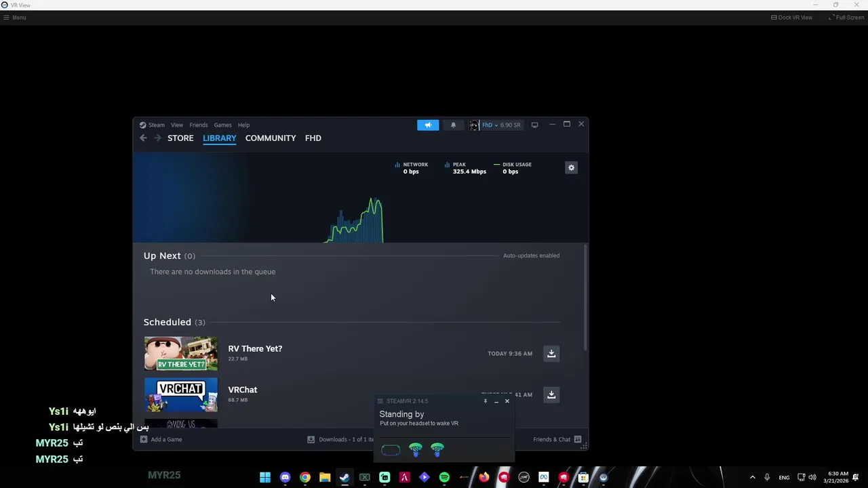Click the Scheduled (3) section heading

pos(174,322)
